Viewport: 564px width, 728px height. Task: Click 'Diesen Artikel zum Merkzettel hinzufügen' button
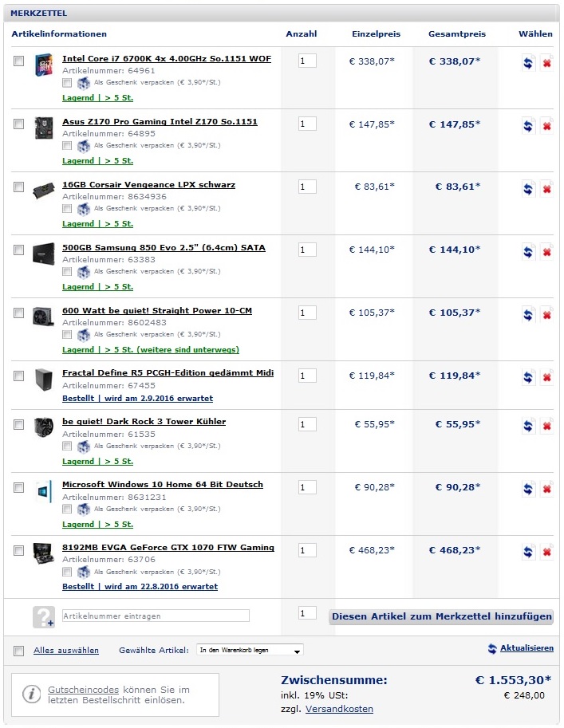441,616
